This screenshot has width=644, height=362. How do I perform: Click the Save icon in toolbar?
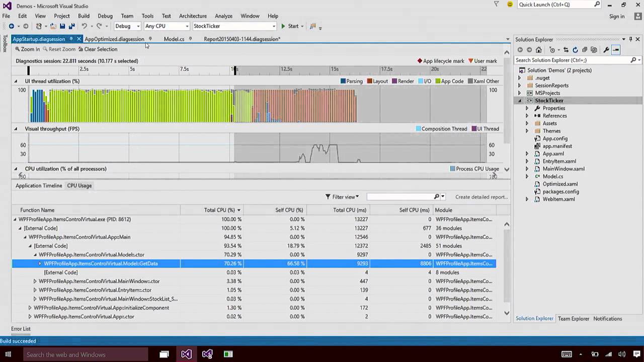pyautogui.click(x=62, y=26)
